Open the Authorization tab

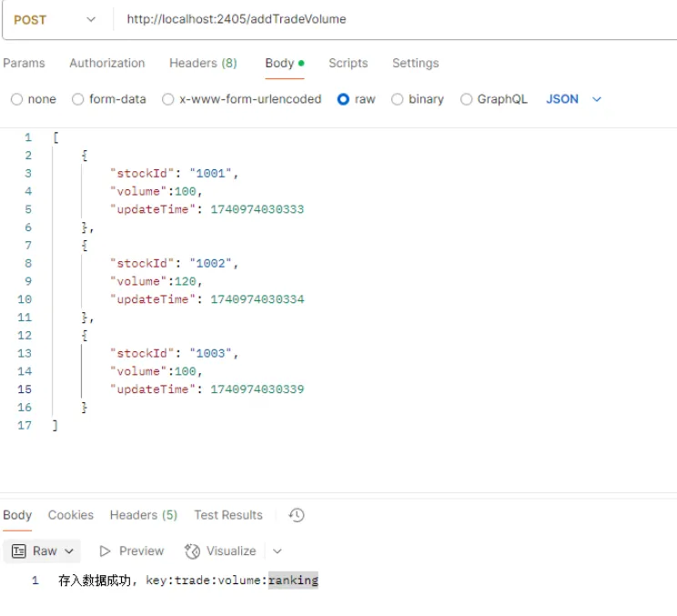click(x=106, y=63)
